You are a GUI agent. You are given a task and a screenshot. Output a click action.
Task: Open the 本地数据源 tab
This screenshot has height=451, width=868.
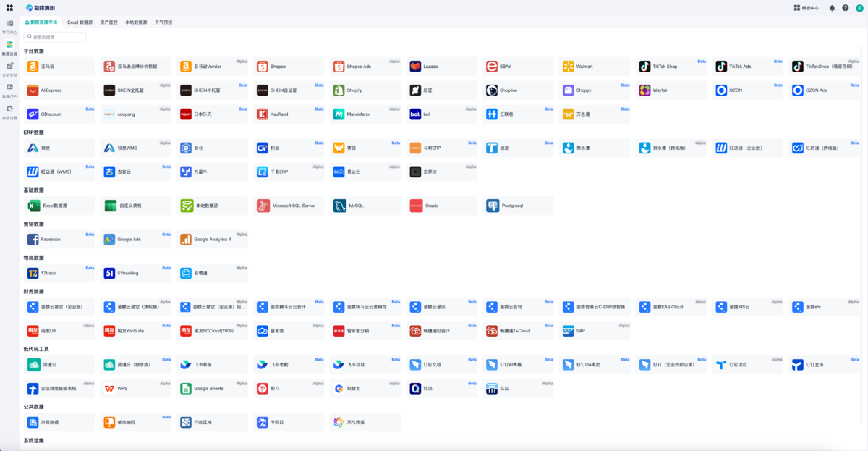(136, 22)
